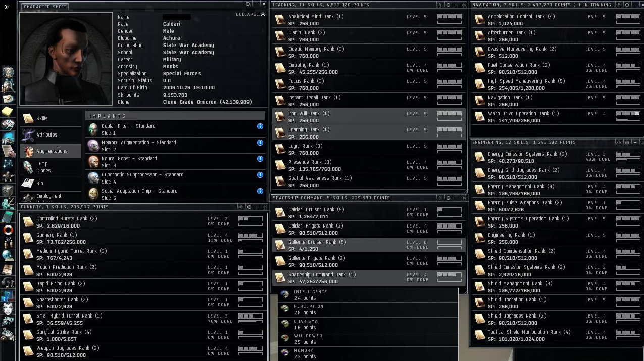
Task: Click the Implants section header
Action: point(175,116)
